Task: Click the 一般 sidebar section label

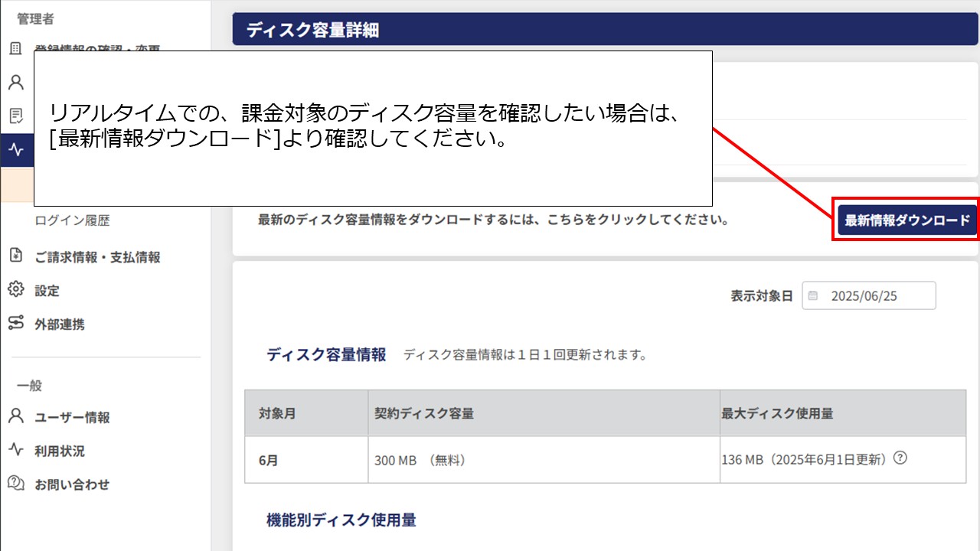Action: coord(29,386)
